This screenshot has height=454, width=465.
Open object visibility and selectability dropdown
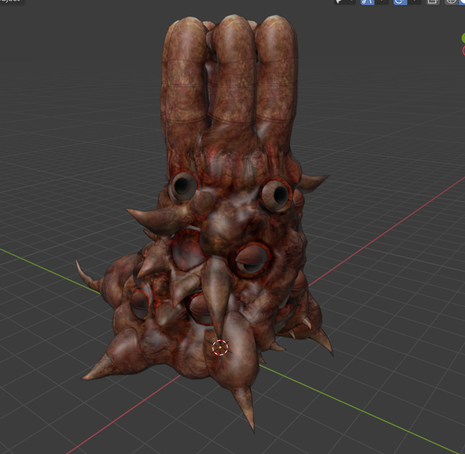pyautogui.click(x=351, y=2)
